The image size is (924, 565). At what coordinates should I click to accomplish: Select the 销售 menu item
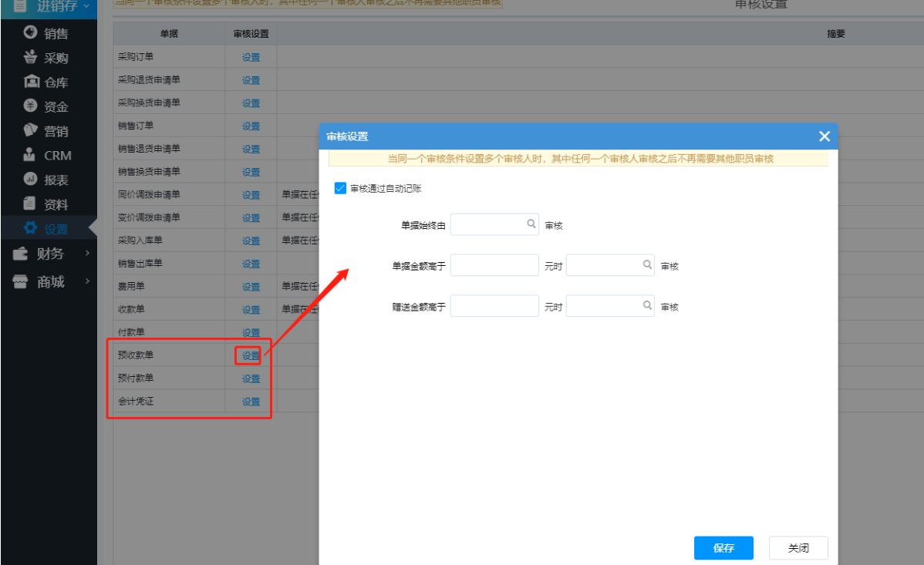tap(56, 34)
